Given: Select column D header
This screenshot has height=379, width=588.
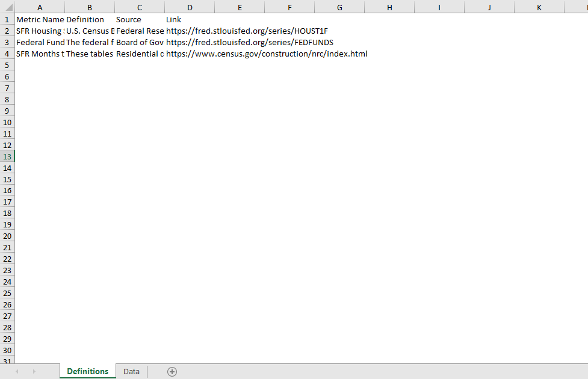Looking at the screenshot, I should [190, 7].
